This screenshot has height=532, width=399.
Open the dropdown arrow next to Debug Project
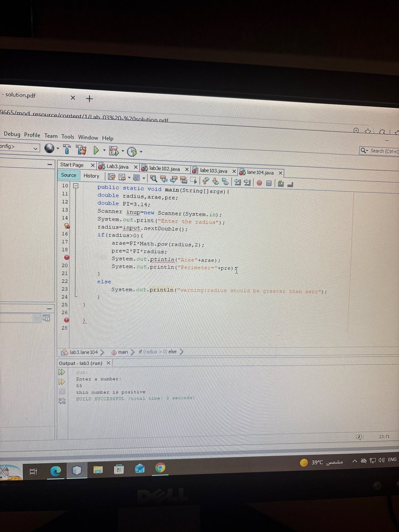click(x=122, y=152)
